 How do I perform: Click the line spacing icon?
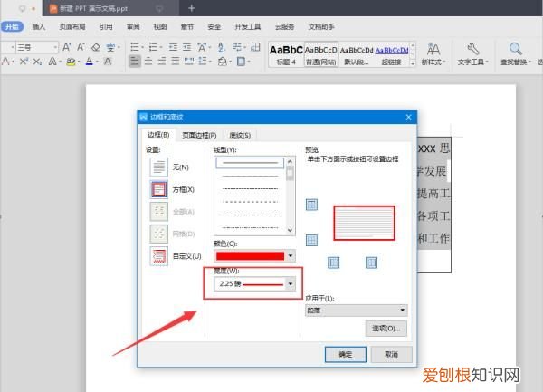point(203,62)
